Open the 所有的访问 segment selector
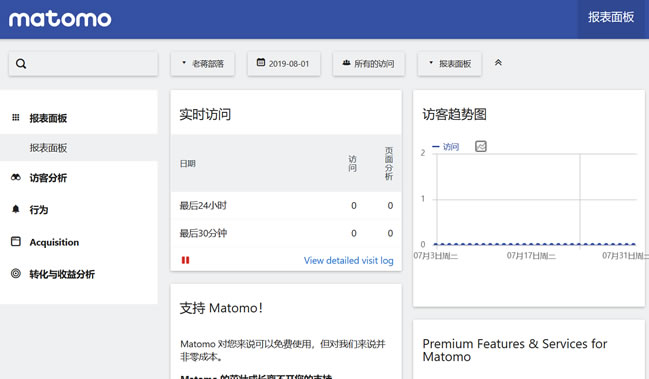The image size is (649, 379). tap(369, 64)
